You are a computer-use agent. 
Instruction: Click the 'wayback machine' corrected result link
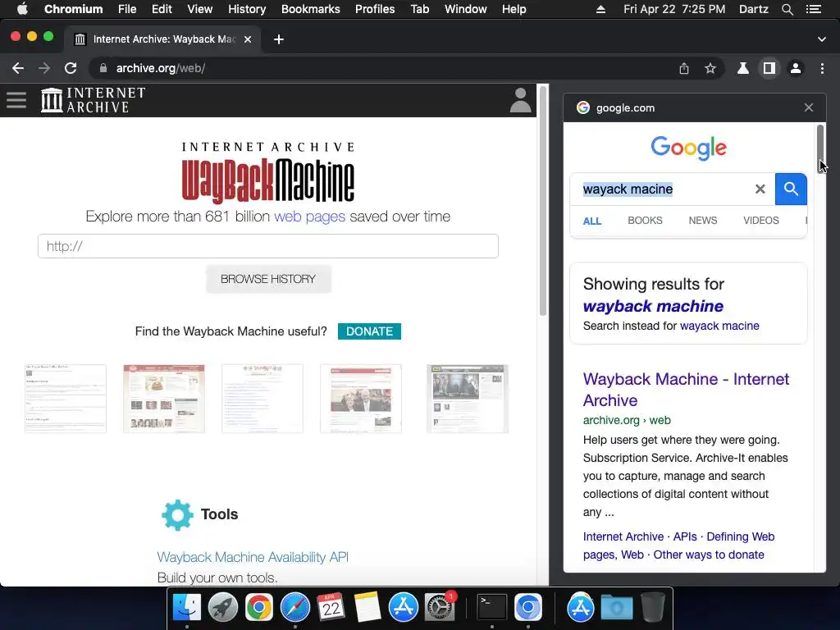coord(653,306)
